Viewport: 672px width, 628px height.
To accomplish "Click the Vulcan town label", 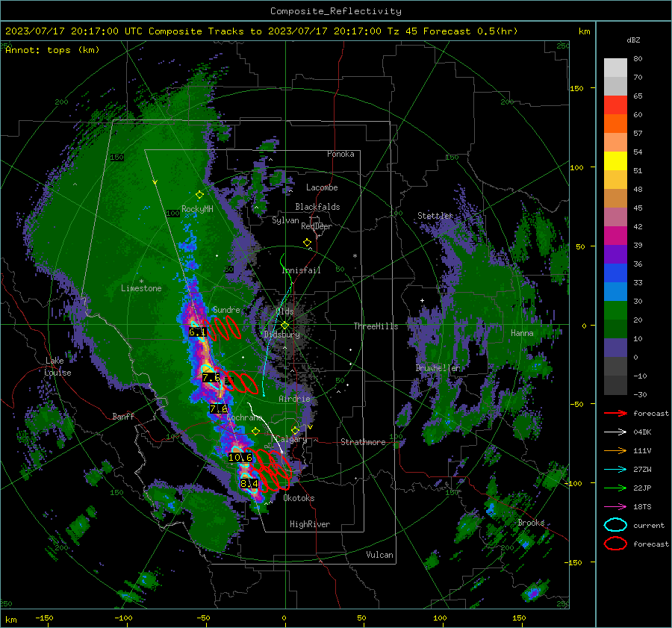I will click(x=379, y=555).
